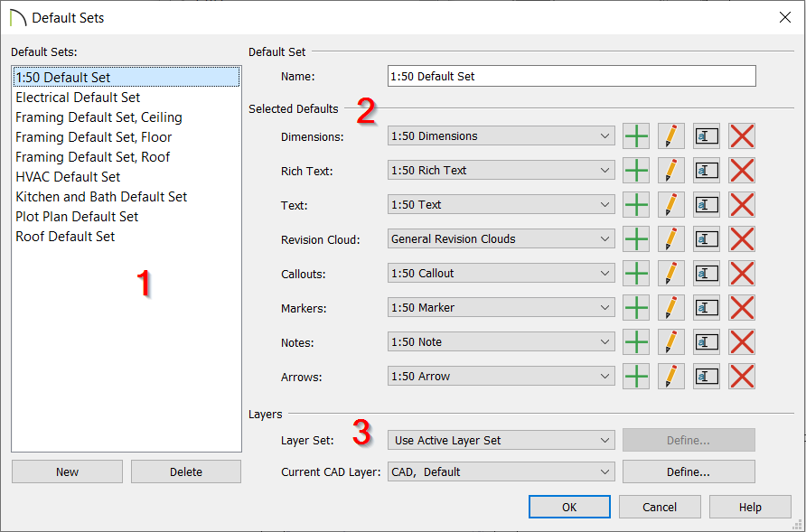Select Framing Default Set, Roof
Viewport: 806px width, 532px height.
click(127, 157)
